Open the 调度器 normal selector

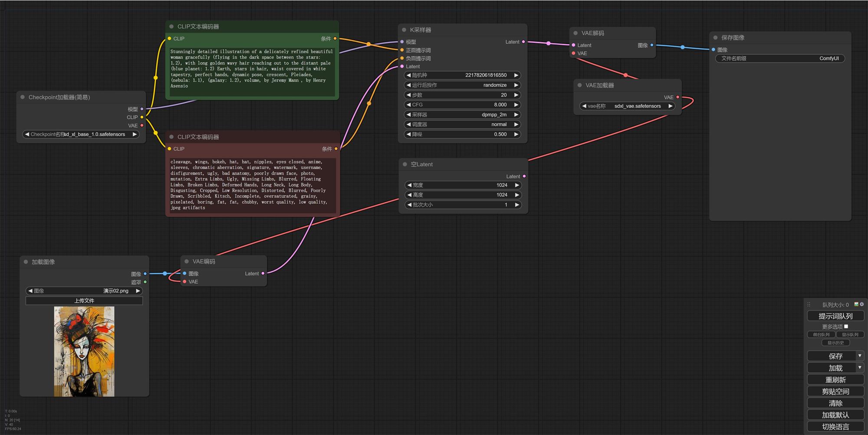click(463, 124)
